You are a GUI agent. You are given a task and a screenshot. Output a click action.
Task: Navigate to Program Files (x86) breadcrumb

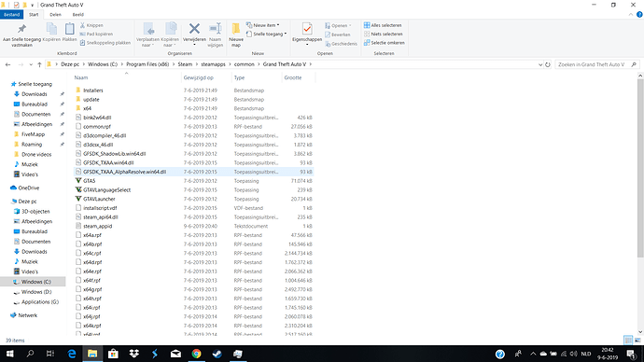(x=147, y=64)
